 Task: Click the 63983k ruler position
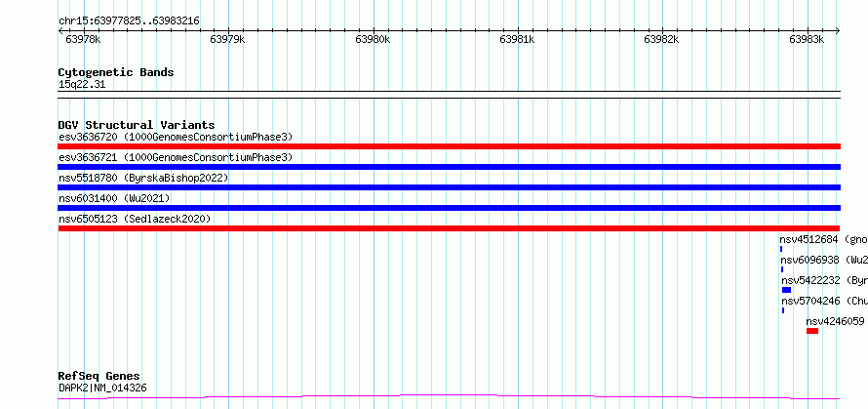coord(807,39)
